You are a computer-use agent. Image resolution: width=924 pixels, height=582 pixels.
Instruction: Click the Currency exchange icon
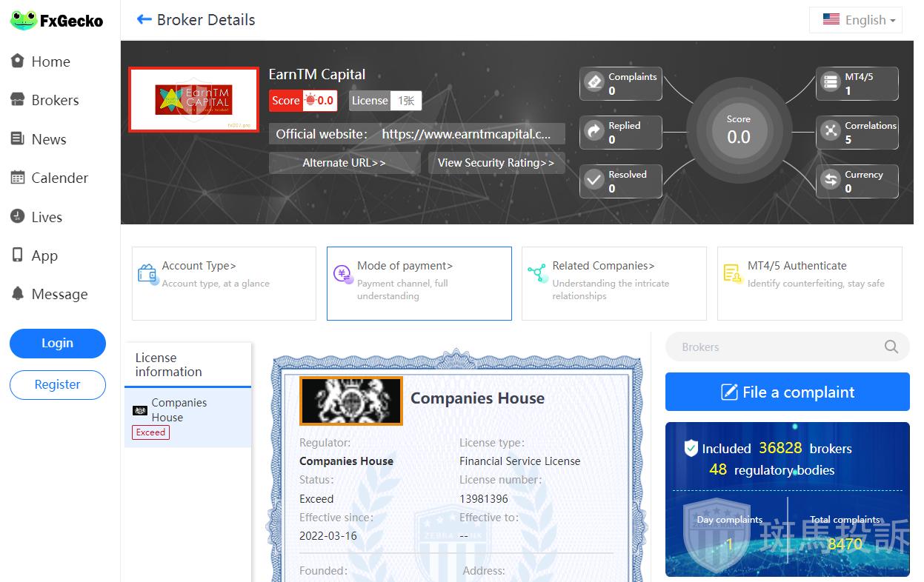pyautogui.click(x=831, y=181)
